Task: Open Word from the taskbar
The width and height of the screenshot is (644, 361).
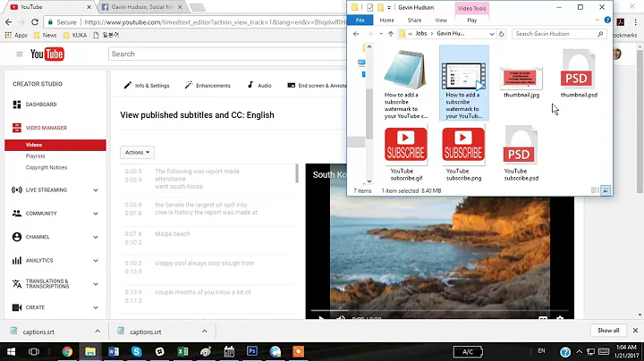Action: (114, 351)
